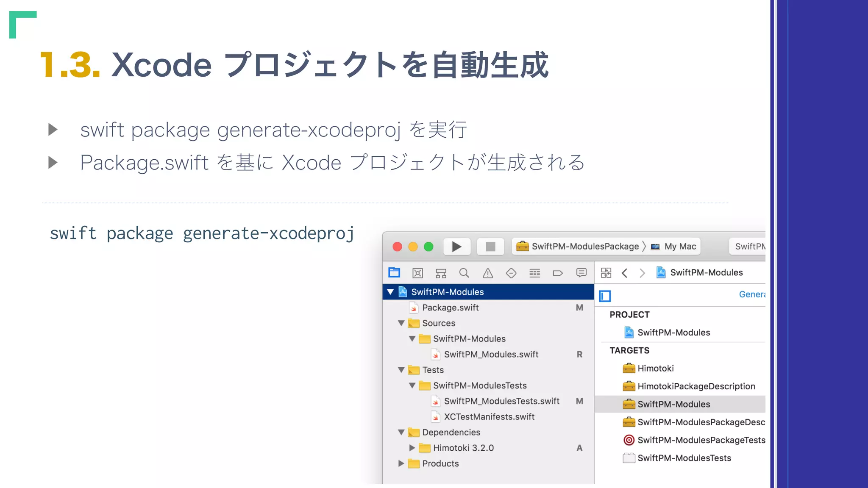Collapse the Tests folder
868x488 pixels.
401,370
